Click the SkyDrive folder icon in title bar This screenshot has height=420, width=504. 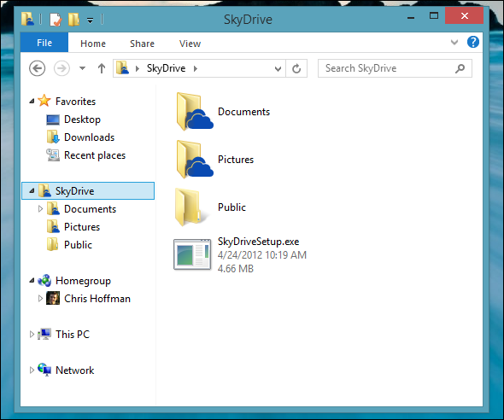27,19
